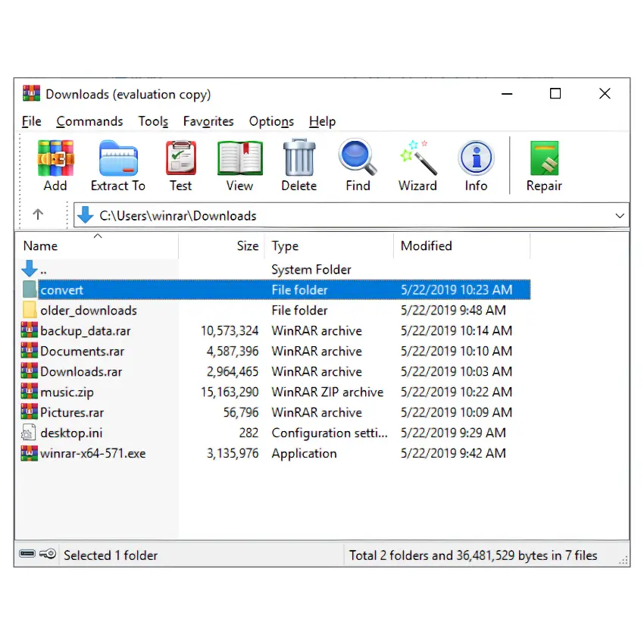Open the Tools menu
This screenshot has width=644, height=644.
[x=153, y=121]
